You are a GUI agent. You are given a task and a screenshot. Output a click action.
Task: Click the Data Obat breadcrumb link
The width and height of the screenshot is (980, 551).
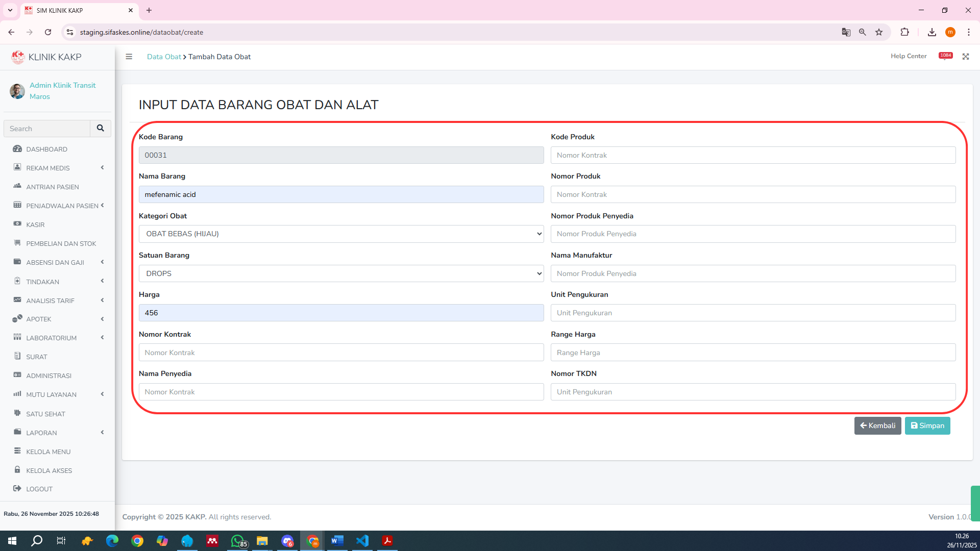coord(164,57)
